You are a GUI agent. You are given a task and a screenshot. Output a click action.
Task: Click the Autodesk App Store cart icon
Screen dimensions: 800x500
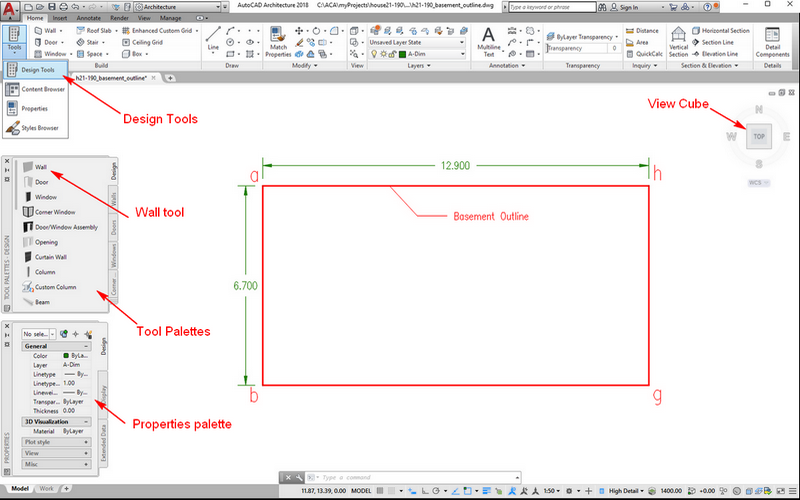[x=673, y=7]
